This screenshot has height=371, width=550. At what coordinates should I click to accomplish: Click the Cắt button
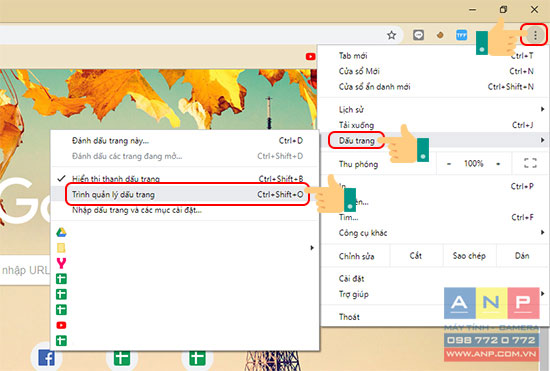pyautogui.click(x=416, y=256)
